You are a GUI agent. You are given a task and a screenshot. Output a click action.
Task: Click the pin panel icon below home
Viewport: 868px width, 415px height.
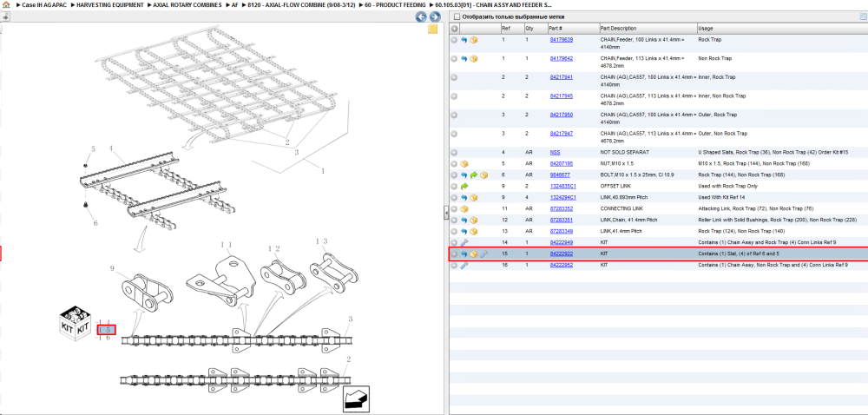(5, 16)
